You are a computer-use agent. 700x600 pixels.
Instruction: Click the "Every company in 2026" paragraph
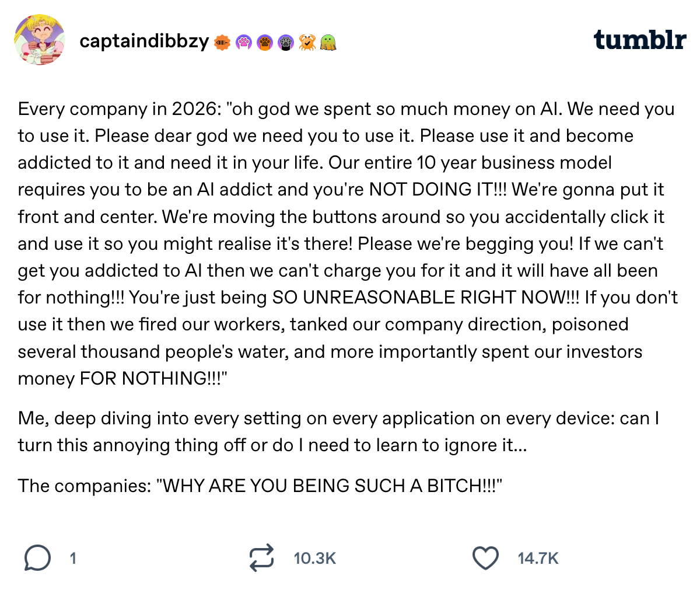(348, 243)
